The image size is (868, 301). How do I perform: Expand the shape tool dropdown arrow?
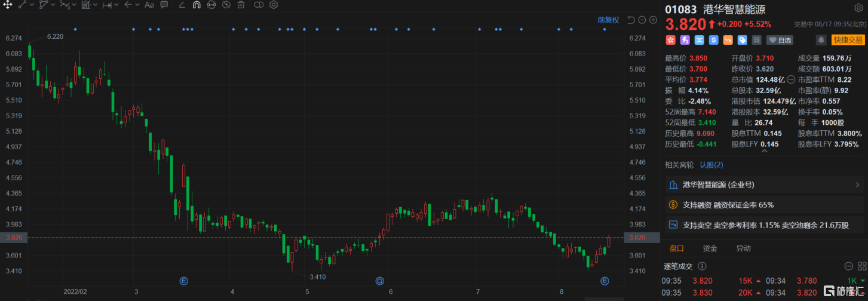click(54, 5)
